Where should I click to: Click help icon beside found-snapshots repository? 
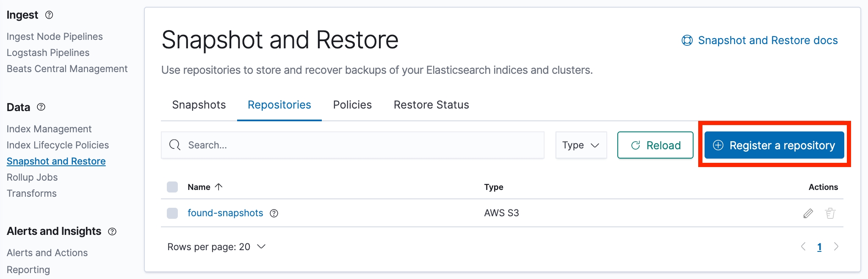(x=274, y=213)
